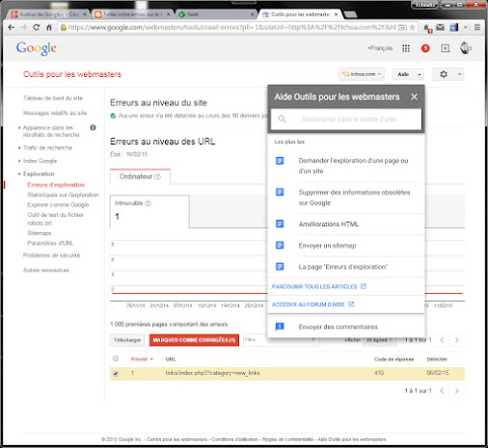Open the account profile avatar
This screenshot has width=488, height=448.
(465, 48)
